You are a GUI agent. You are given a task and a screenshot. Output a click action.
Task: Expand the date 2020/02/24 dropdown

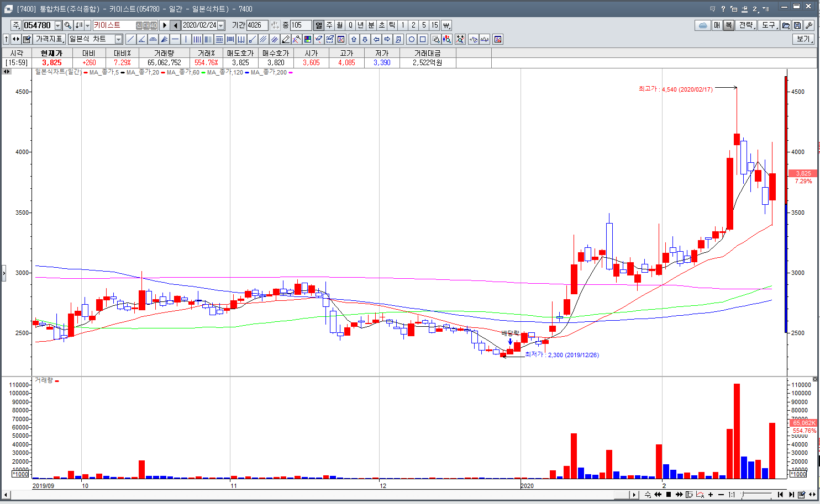coord(221,25)
